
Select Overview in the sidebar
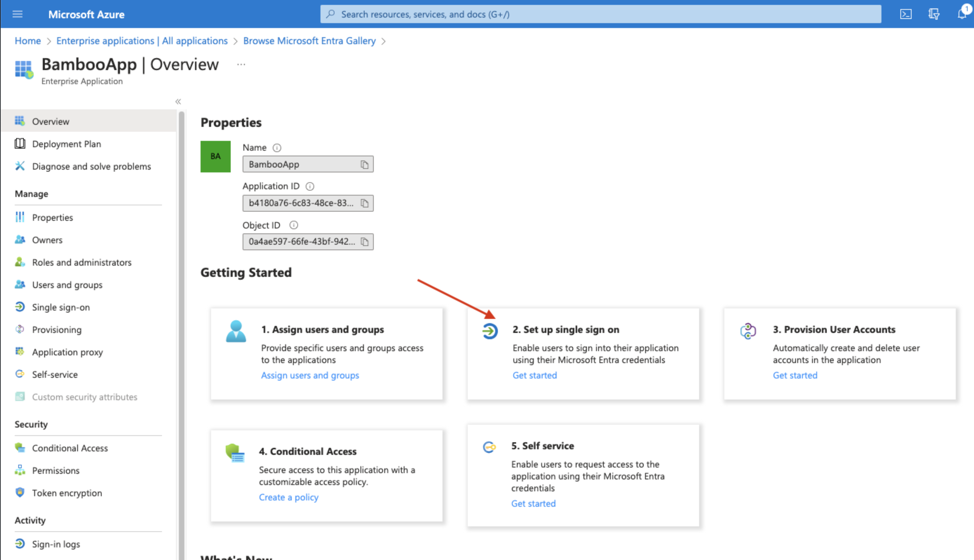(x=88, y=121)
